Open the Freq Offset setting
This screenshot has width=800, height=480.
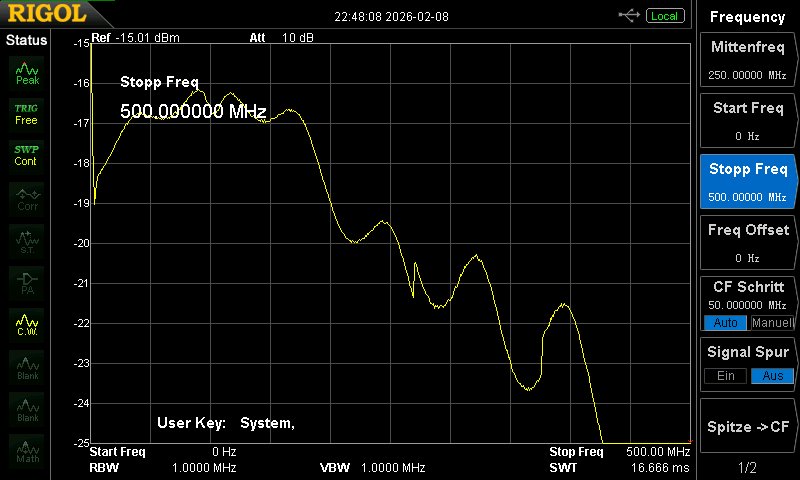click(x=747, y=242)
